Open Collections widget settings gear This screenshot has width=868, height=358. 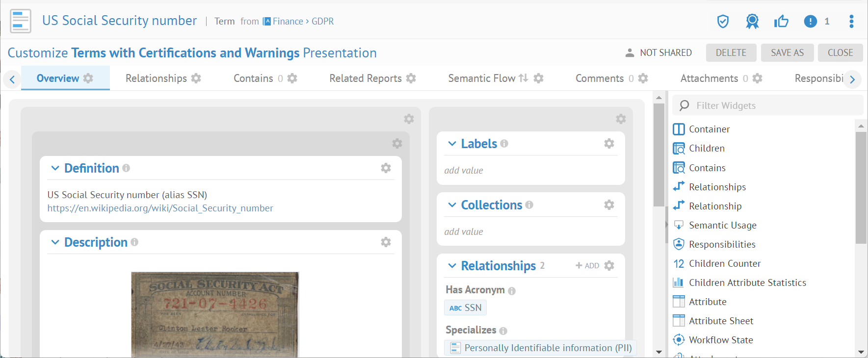coord(609,205)
